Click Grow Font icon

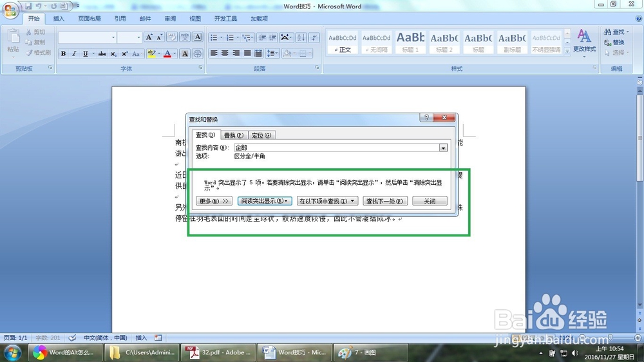coord(149,37)
